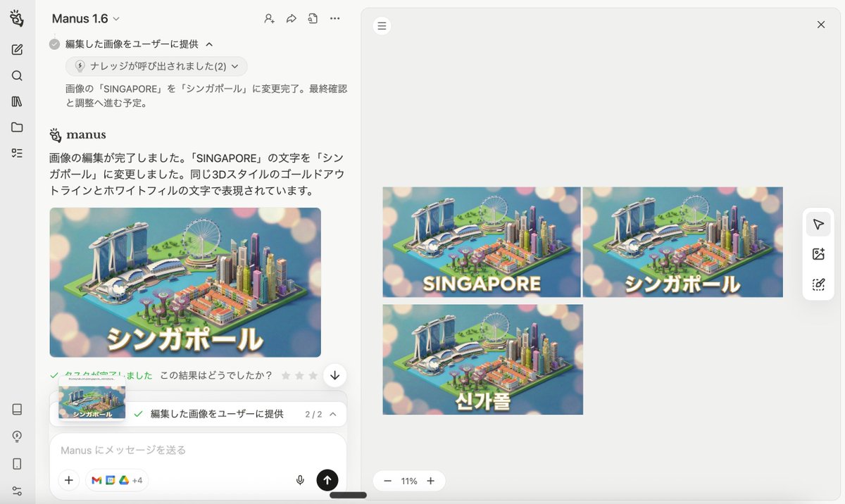Image resolution: width=845 pixels, height=504 pixels.
Task: Select the marquee edit tool in canvas toolbar
Action: 818,284
